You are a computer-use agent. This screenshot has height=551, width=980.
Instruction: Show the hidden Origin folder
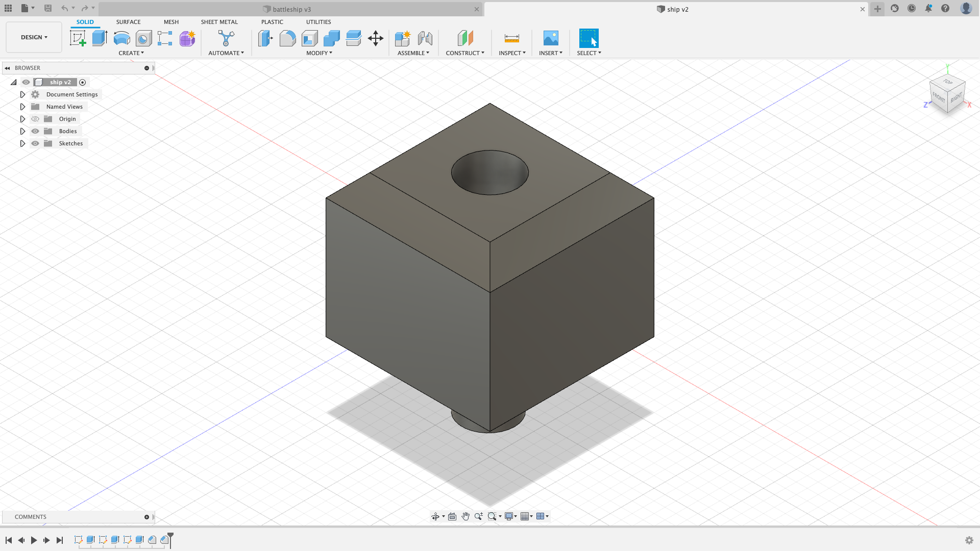(x=35, y=119)
